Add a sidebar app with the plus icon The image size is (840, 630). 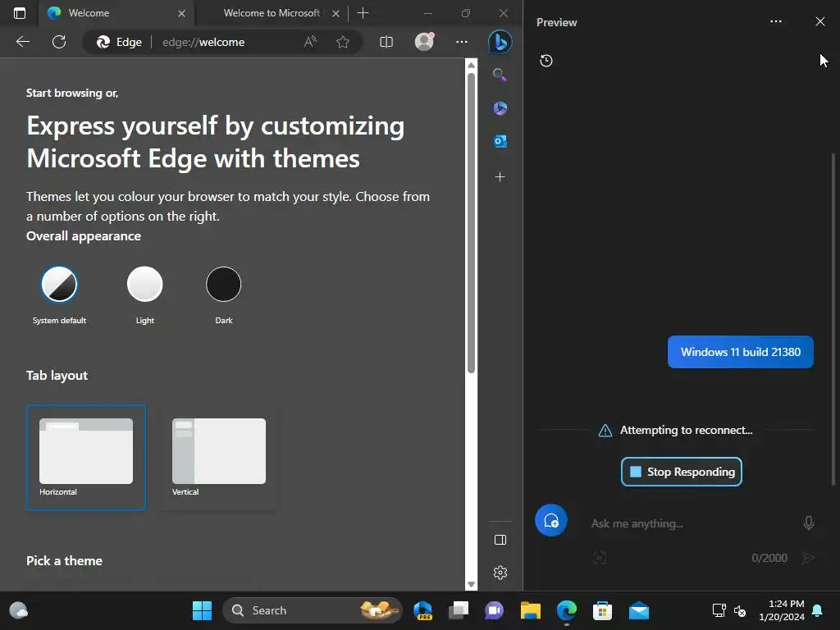pos(500,177)
